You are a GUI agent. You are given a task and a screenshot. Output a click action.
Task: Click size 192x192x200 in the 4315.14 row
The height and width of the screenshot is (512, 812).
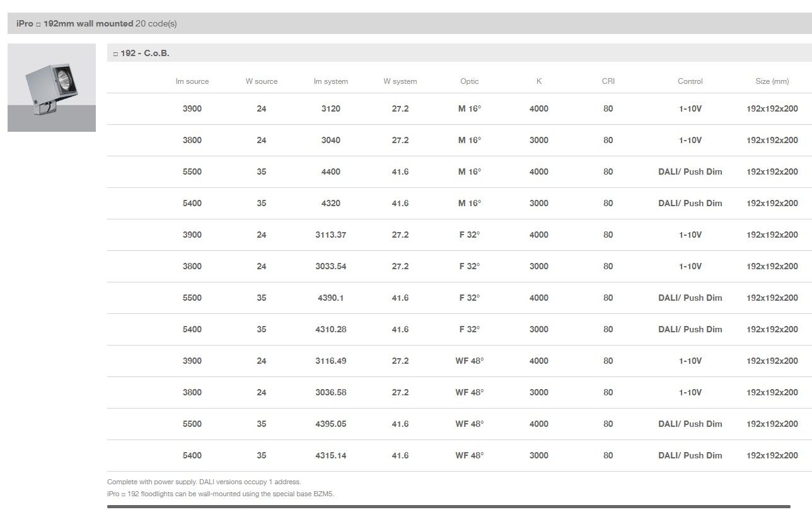[772, 455]
